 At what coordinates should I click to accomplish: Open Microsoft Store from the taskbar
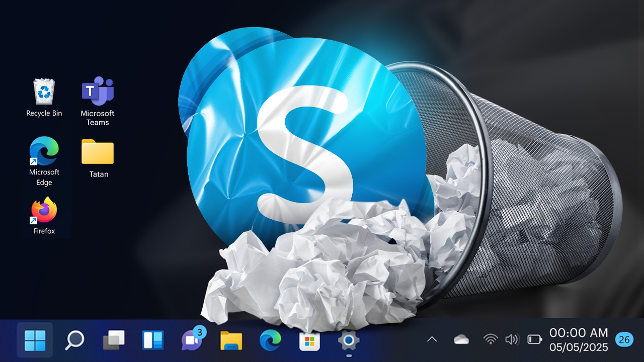point(309,341)
